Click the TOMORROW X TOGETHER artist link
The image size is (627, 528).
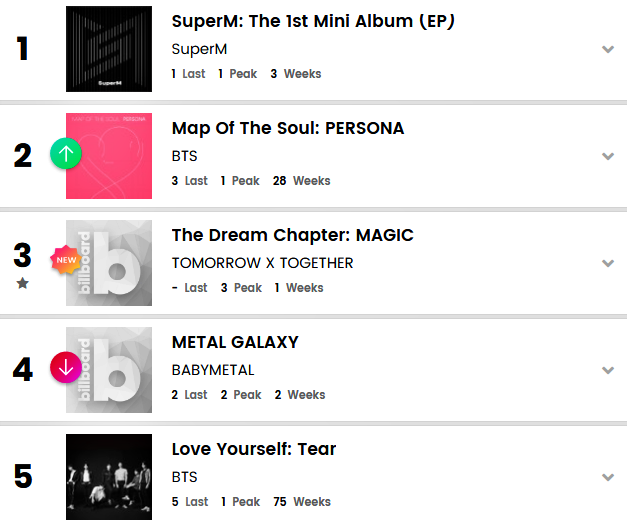coord(262,263)
